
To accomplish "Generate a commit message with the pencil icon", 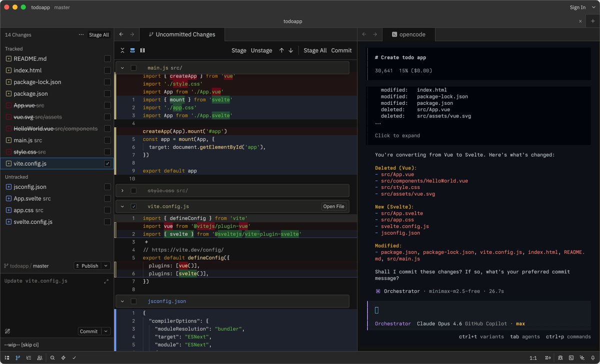I will 7,331.
